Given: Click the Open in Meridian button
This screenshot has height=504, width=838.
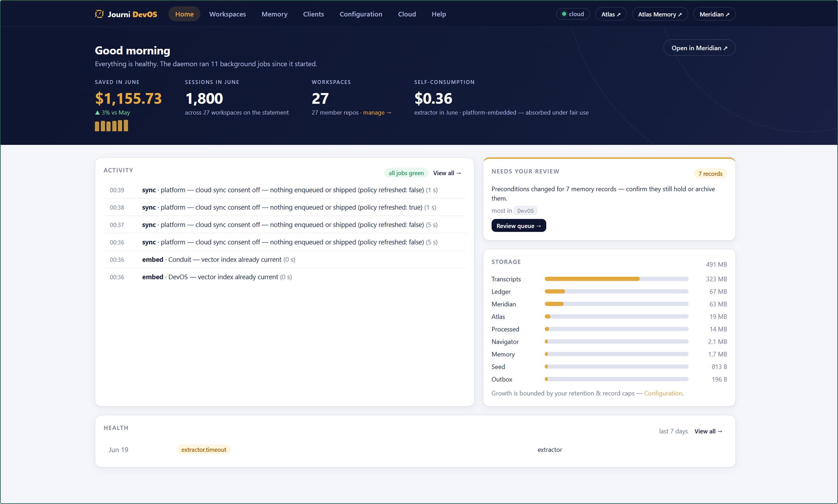Looking at the screenshot, I should tap(699, 48).
